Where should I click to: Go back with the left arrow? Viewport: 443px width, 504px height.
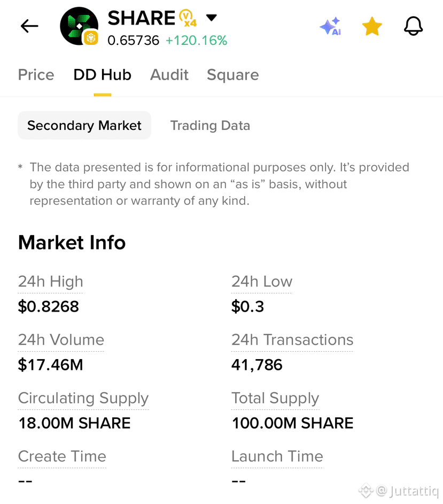point(29,26)
